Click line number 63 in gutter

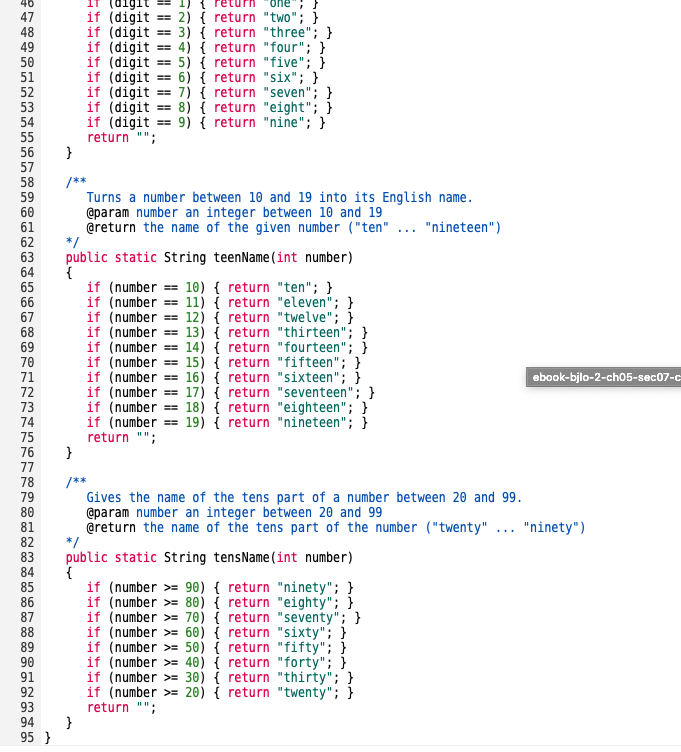click(x=27, y=258)
